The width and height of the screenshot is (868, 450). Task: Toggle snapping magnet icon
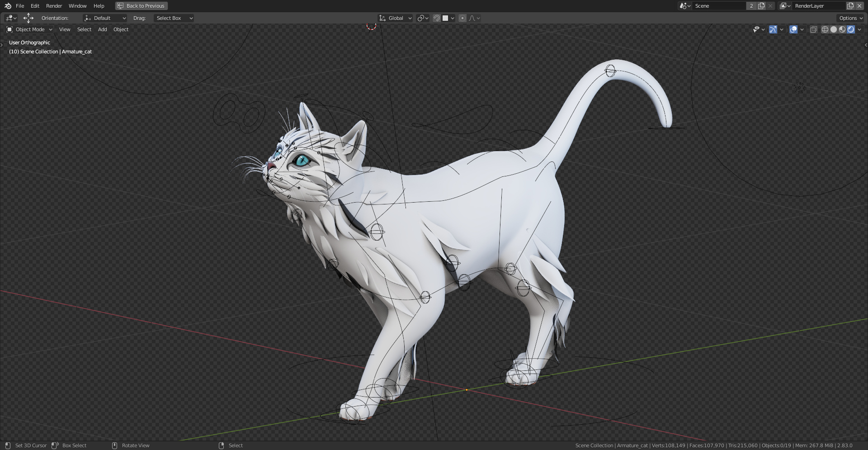[x=436, y=18]
